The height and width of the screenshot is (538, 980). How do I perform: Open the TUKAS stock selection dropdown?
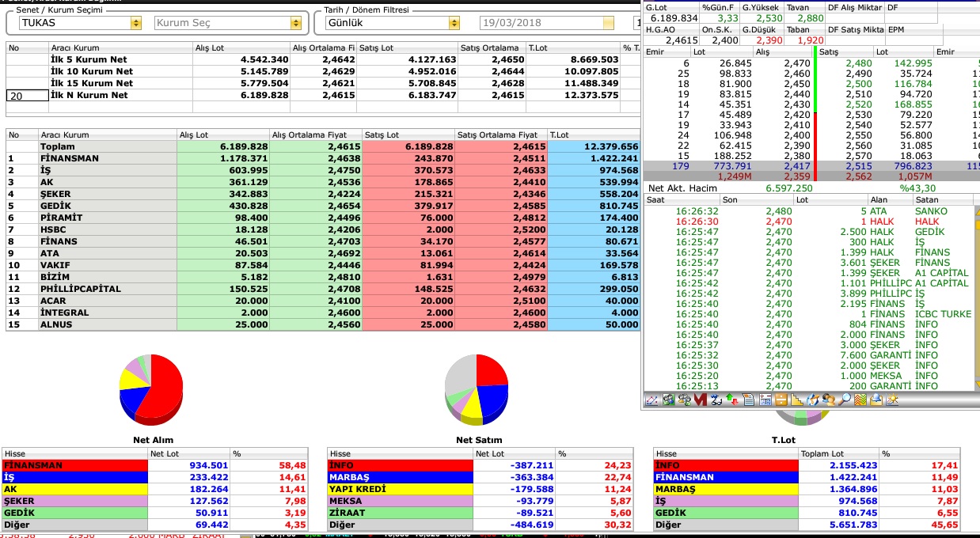pos(136,23)
